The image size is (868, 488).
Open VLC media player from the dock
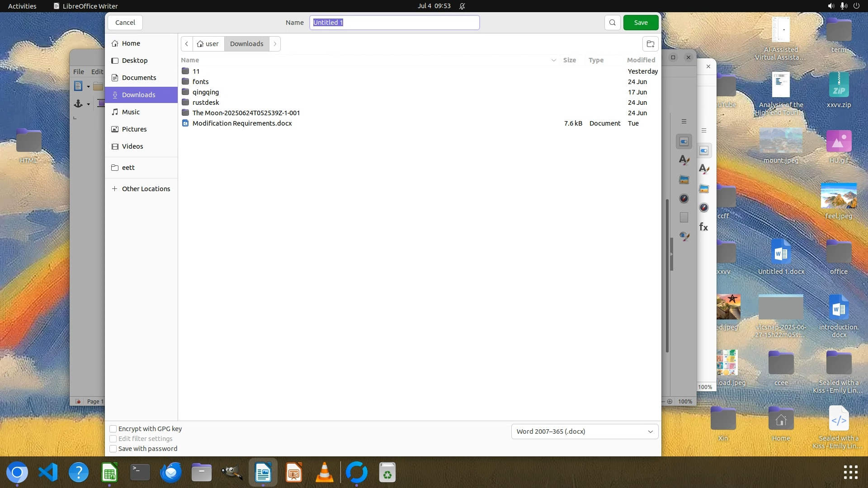(324, 473)
